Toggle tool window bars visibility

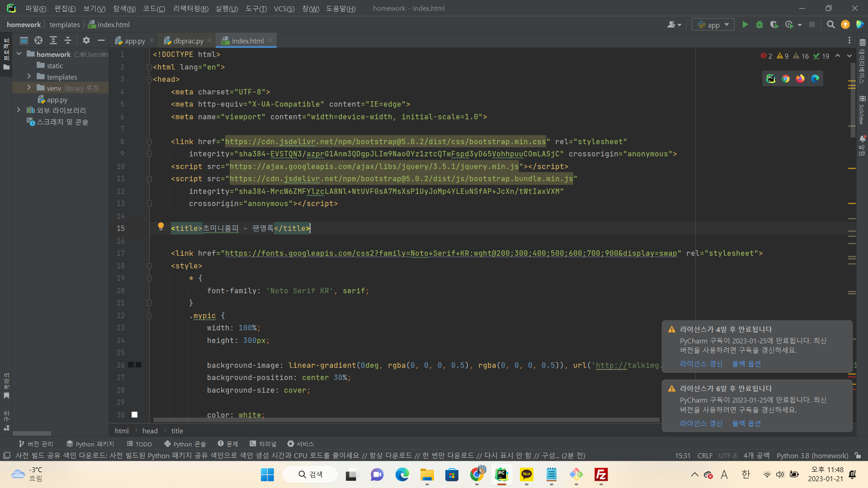pyautogui.click(x=6, y=455)
